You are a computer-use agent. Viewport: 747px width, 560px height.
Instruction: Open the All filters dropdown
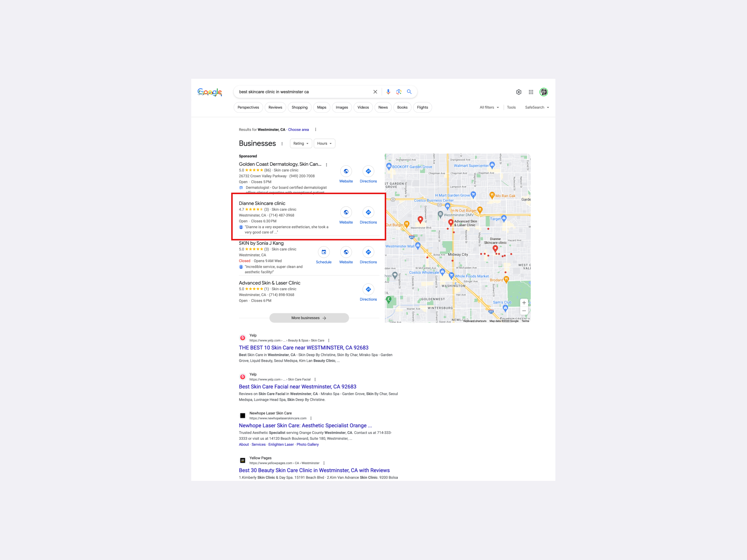tap(489, 108)
